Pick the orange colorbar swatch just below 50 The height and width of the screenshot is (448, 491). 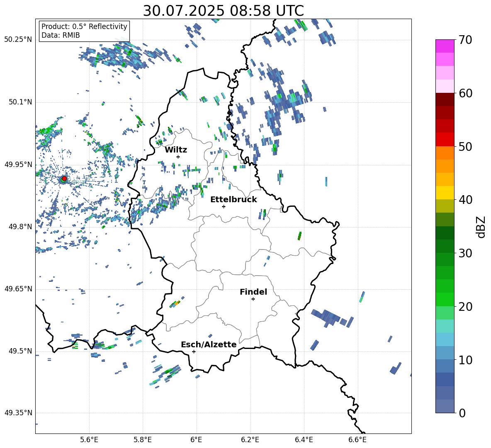[445, 153]
